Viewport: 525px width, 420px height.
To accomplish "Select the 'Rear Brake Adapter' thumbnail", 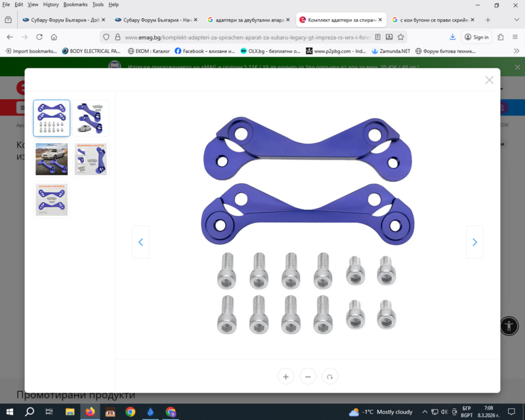I will pyautogui.click(x=91, y=159).
